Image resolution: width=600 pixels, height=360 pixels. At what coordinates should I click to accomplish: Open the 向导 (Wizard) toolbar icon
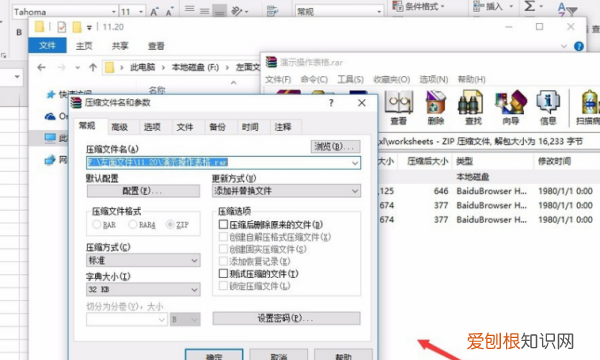[x=511, y=108]
